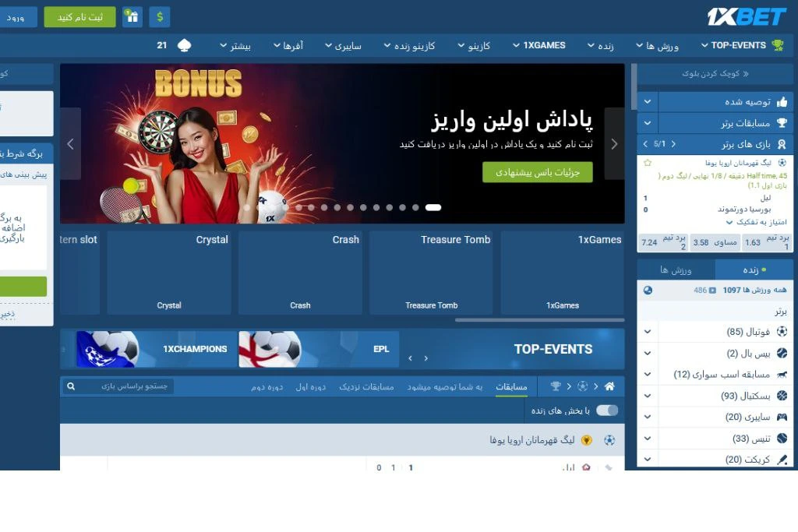Click the cricket bat icon

click(782, 460)
